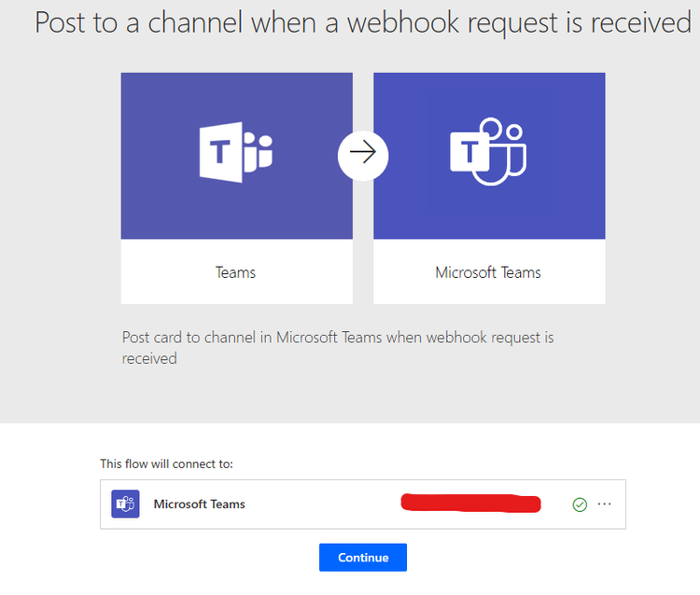Click the flow description paragraph
700x595 pixels.
[x=338, y=348]
